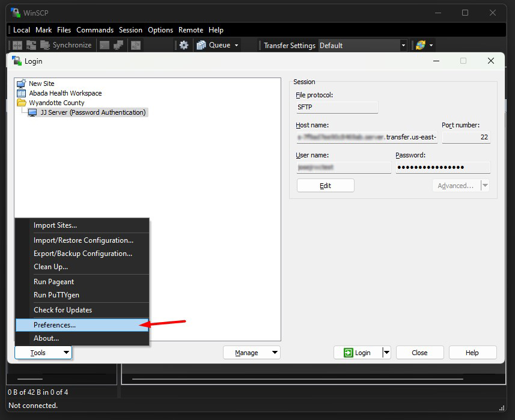
Task: Click the Advanced... button
Action: tap(457, 186)
